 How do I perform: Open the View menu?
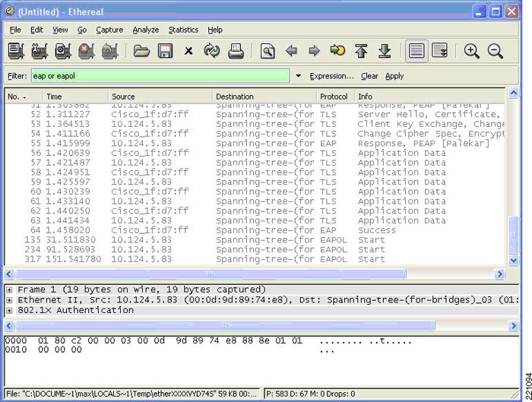[x=60, y=30]
